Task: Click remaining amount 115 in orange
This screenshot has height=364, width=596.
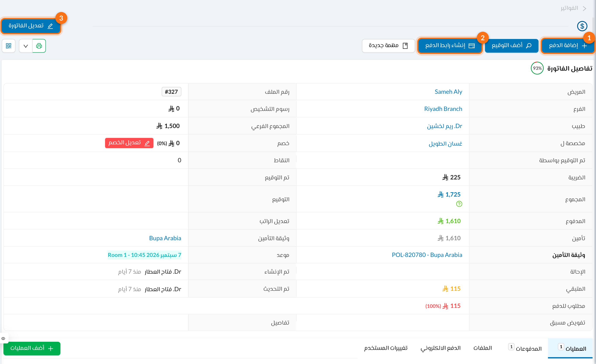Action: click(451, 289)
